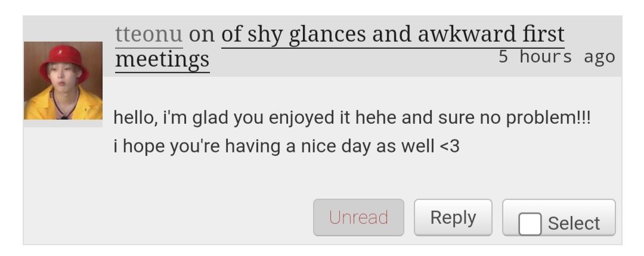The height and width of the screenshot is (256, 644).
Task: Click the "Select" label text beside the checkbox
Action: [x=574, y=224]
